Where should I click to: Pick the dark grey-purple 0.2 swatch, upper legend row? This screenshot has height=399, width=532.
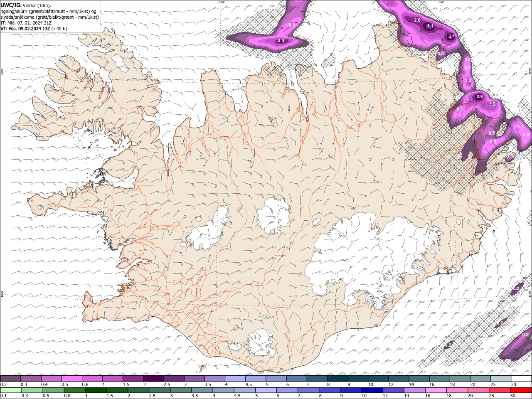pos(10,379)
